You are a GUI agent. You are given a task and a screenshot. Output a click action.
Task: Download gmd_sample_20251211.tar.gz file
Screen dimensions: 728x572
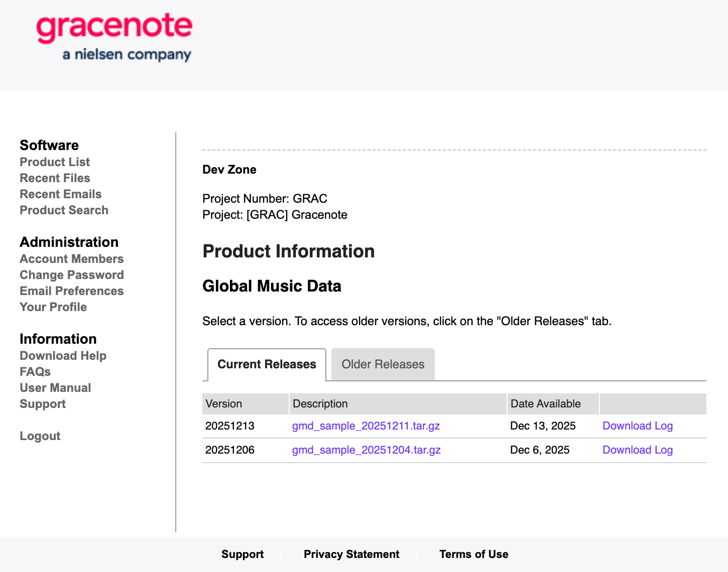(366, 426)
